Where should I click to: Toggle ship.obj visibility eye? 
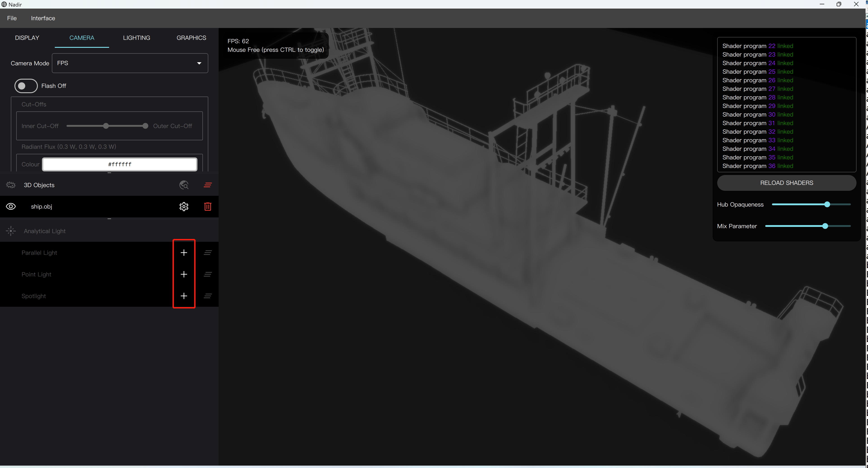click(x=11, y=206)
